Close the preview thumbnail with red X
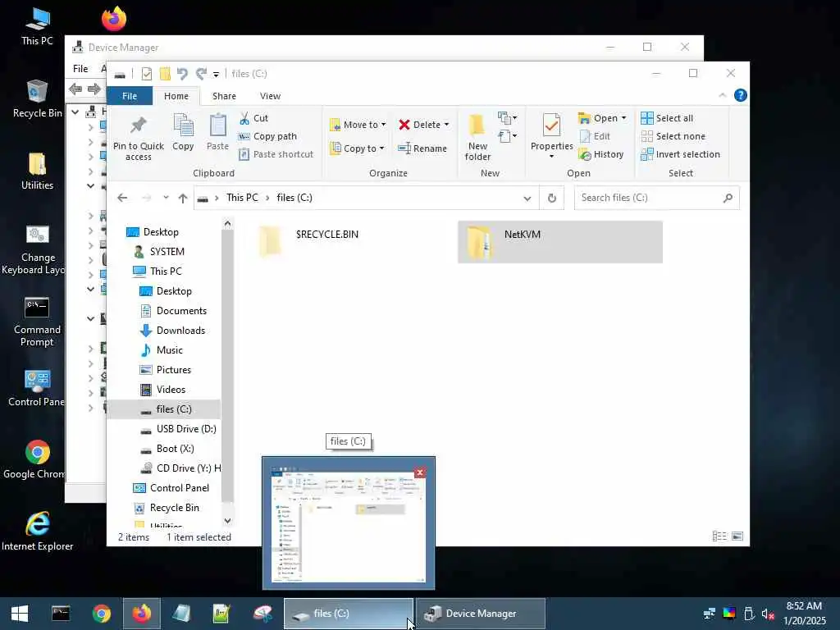This screenshot has height=630, width=840. [419, 472]
